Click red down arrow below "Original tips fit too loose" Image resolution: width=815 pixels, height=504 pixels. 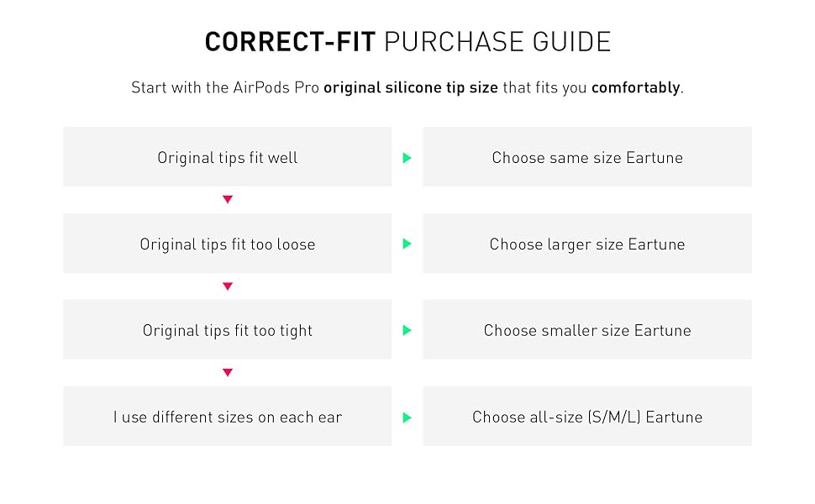(227, 286)
